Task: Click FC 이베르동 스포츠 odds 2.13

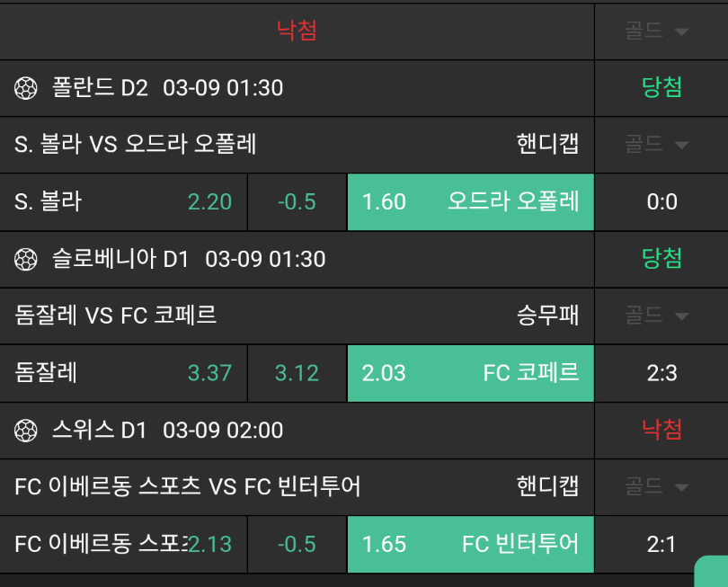Action: tap(124, 544)
